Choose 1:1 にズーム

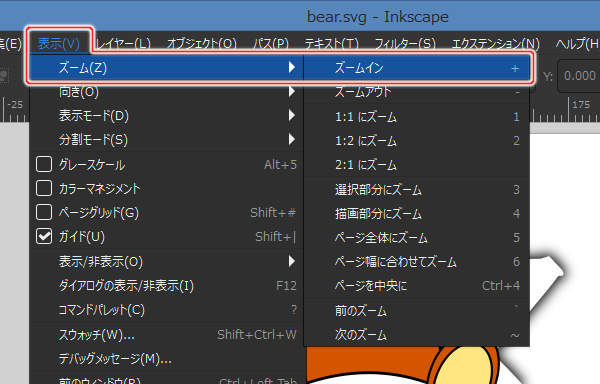click(417, 116)
